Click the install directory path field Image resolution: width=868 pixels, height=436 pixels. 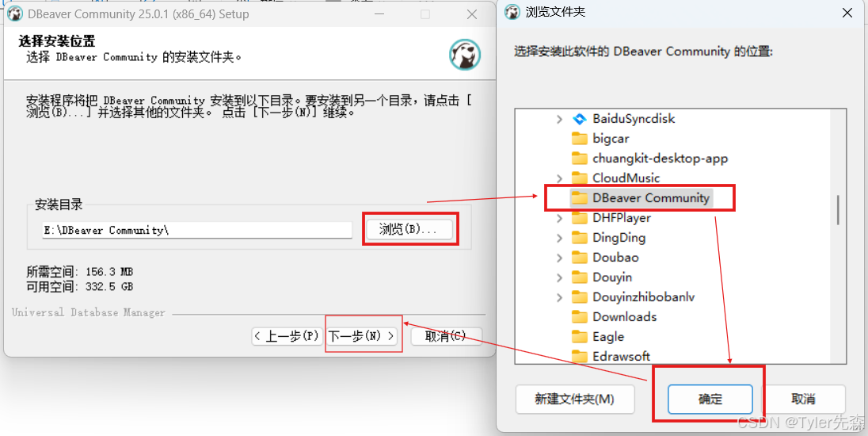coord(197,230)
